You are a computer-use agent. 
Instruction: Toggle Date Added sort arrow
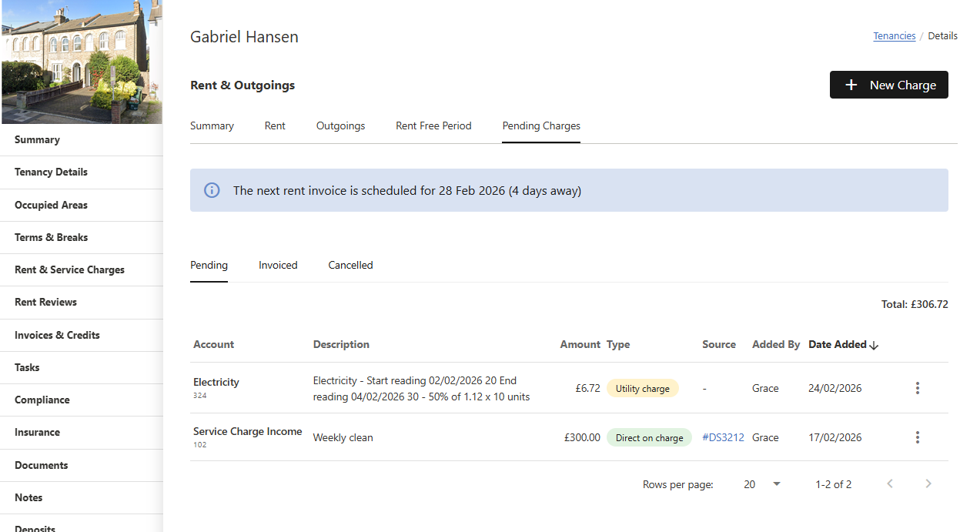point(874,345)
